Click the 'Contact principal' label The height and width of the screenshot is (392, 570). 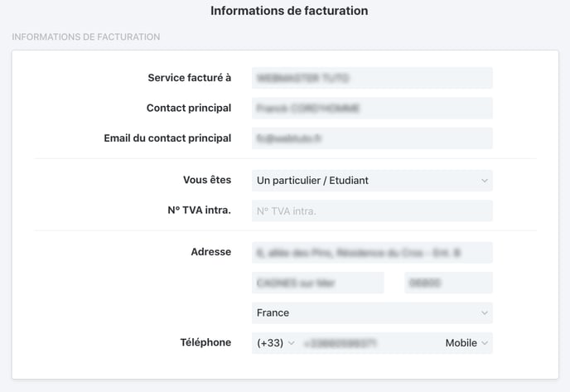coord(189,108)
